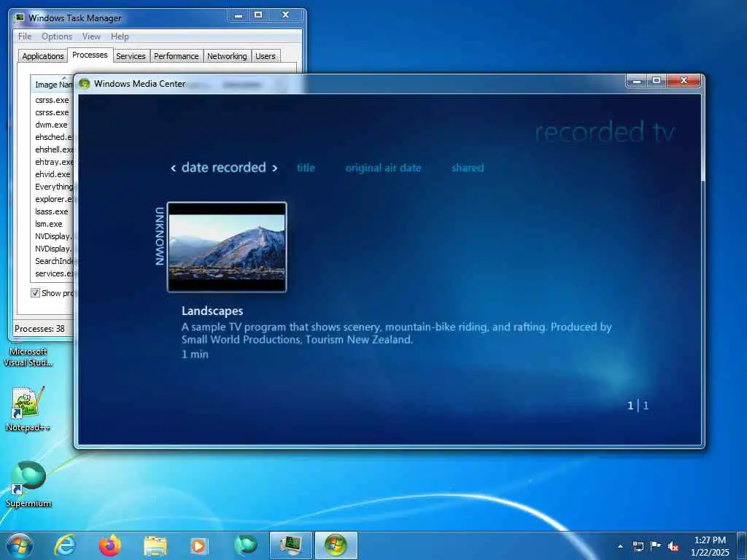Select the explorer.exe process row
This screenshot has height=560, width=747.
pos(53,199)
